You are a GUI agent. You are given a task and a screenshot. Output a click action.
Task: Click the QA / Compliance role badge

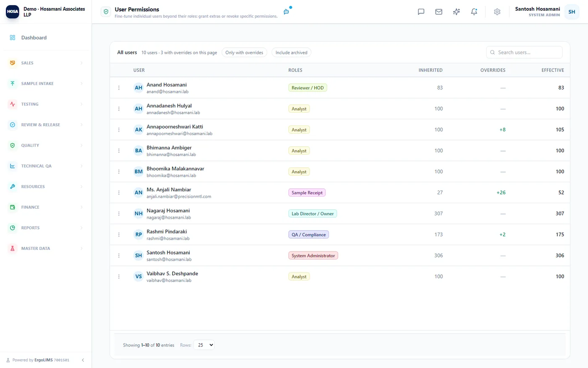click(309, 235)
